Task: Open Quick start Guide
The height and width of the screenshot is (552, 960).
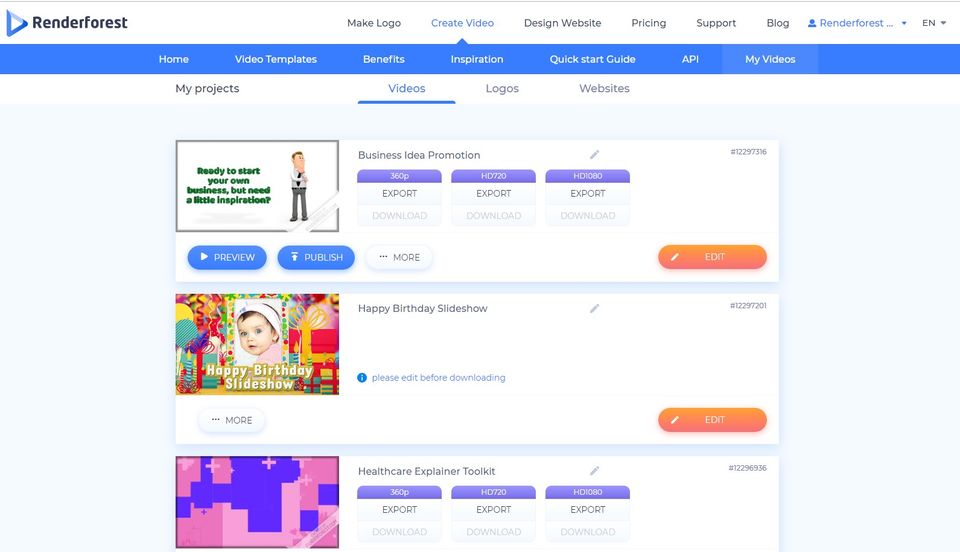Action: click(x=592, y=59)
